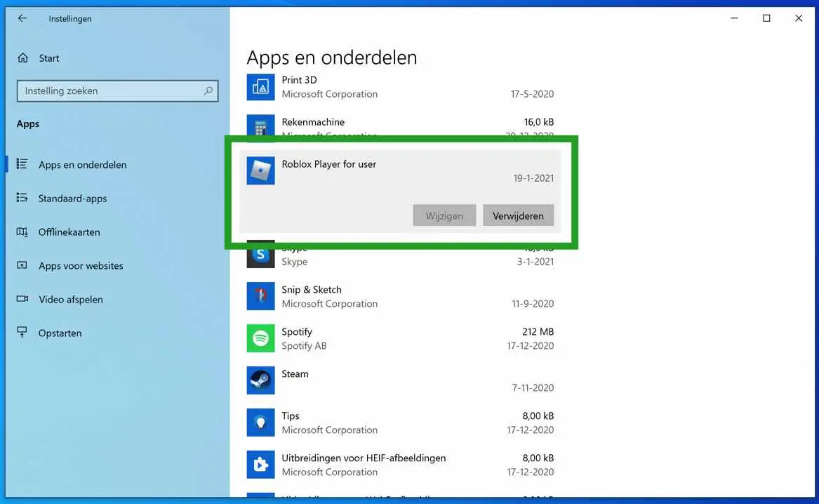Select the Spotify app name
The width and height of the screenshot is (819, 504).
[x=297, y=331]
